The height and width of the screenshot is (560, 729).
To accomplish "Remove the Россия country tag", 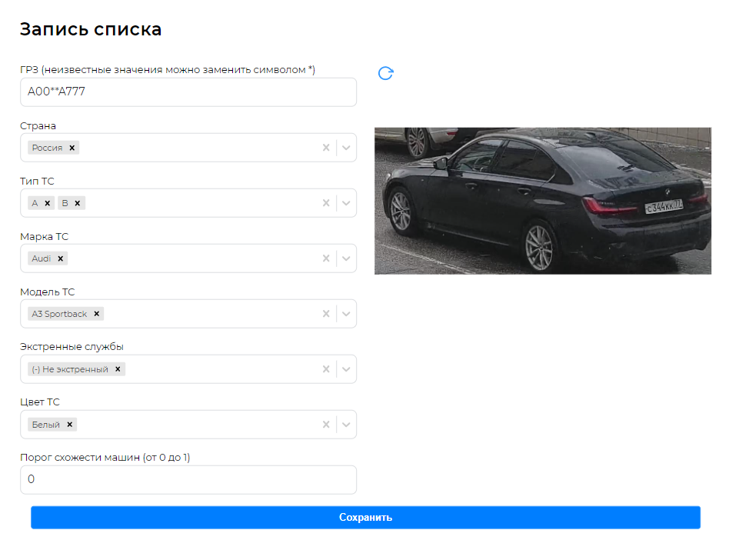I will [x=72, y=148].
